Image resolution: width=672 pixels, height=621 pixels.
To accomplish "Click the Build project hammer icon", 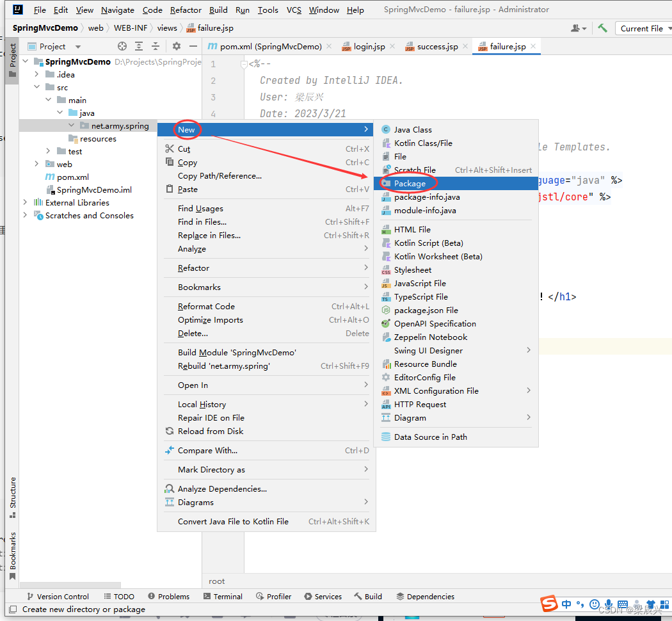I will coord(603,28).
